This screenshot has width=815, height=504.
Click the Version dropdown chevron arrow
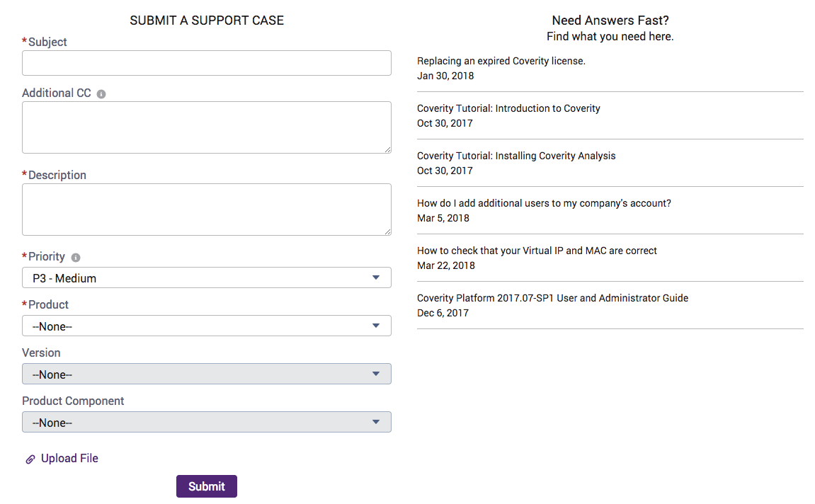(x=376, y=374)
